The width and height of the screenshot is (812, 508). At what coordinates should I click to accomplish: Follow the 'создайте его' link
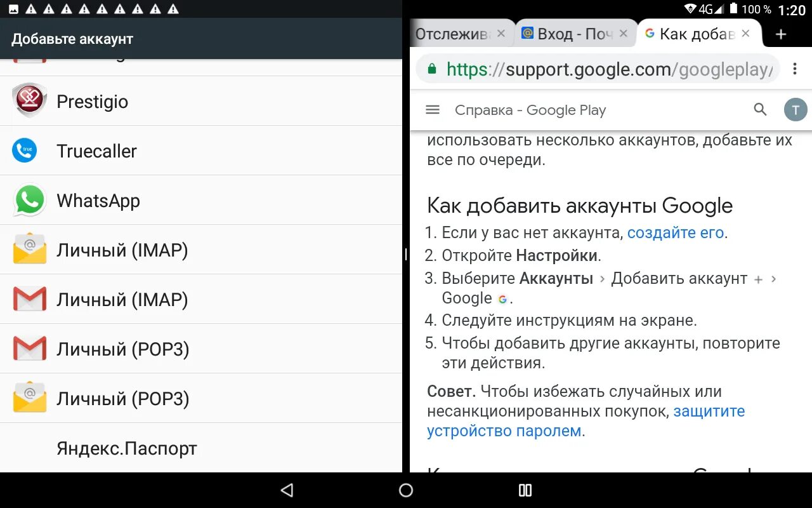coord(676,233)
